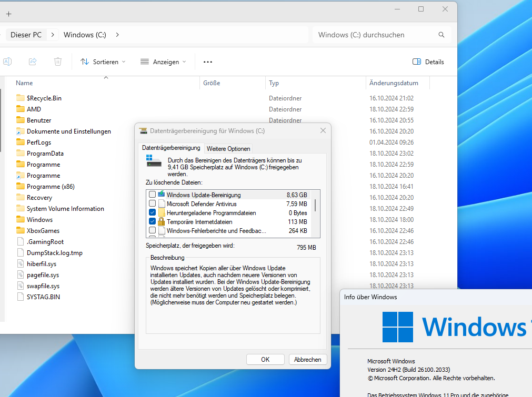Click the rename icon in Explorer toolbar
The image size is (532, 397).
pos(7,62)
